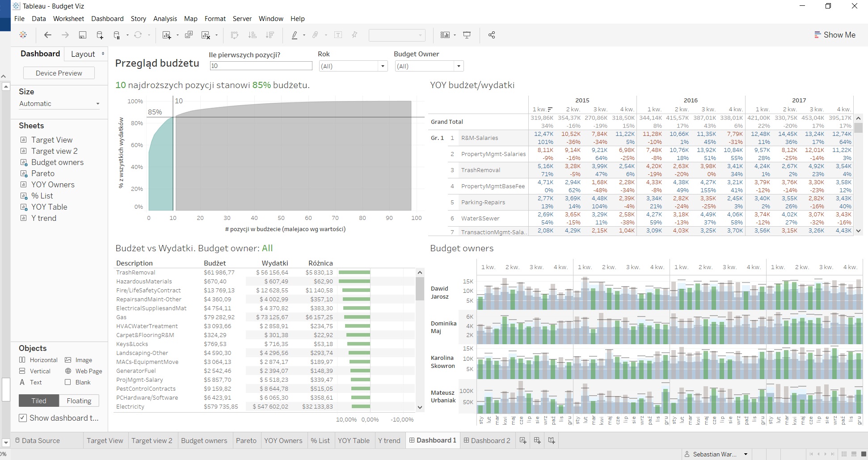Switch layout mode to Floating
Screen dimensions: 868x460
tap(79, 401)
